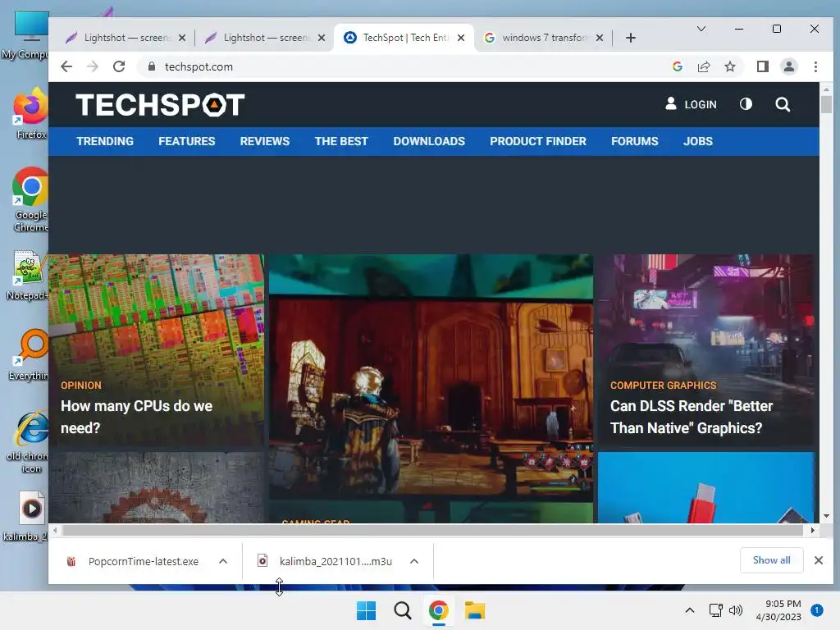Screen dimensions: 840x630
Task: Open the tab search chevron
Action: 701,29
